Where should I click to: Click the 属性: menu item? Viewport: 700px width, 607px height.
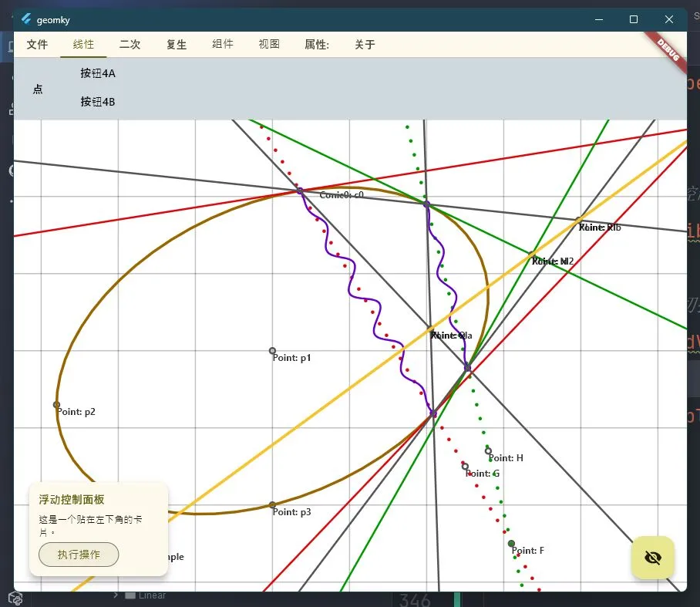pyautogui.click(x=317, y=45)
